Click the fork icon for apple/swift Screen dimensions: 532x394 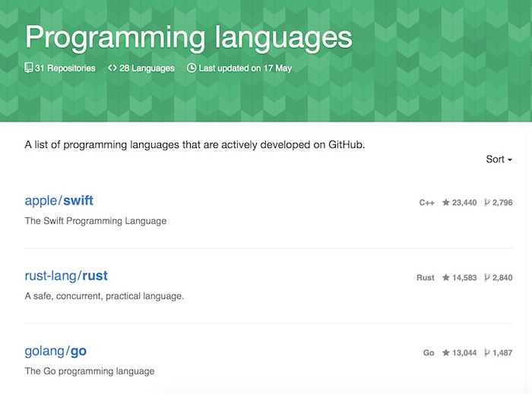click(486, 203)
